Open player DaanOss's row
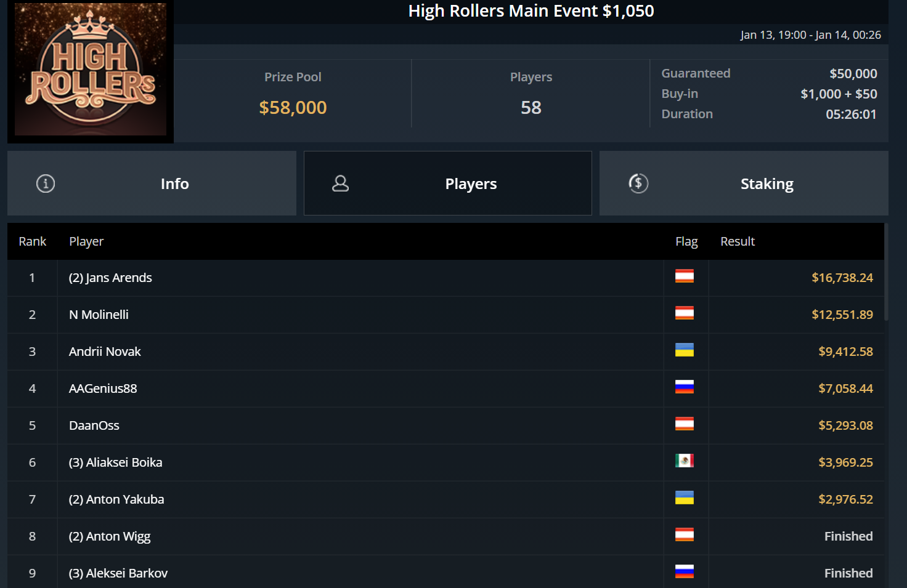Viewport: 907px width, 588px height. 445,425
